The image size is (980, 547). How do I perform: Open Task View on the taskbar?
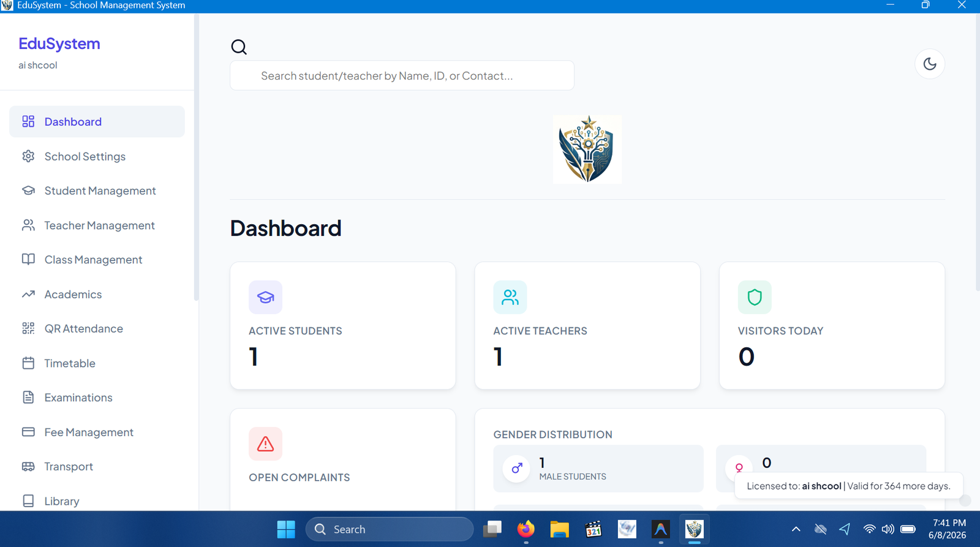point(492,529)
